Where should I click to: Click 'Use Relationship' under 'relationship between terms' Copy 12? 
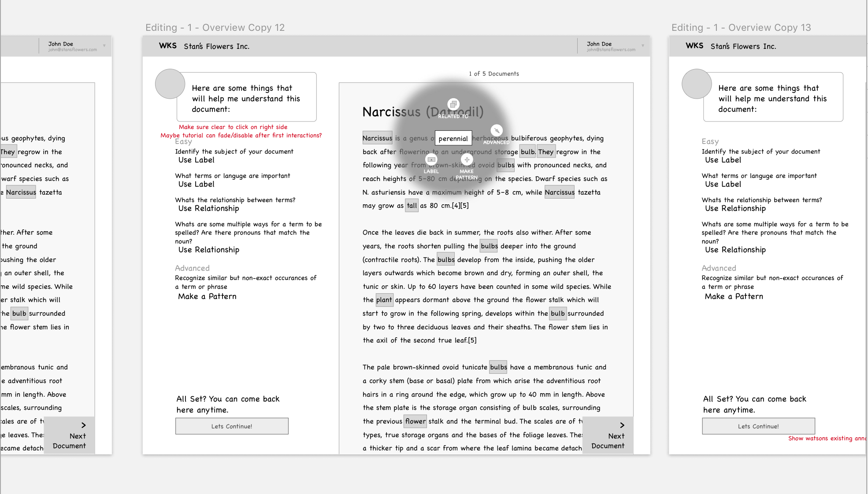[208, 208]
